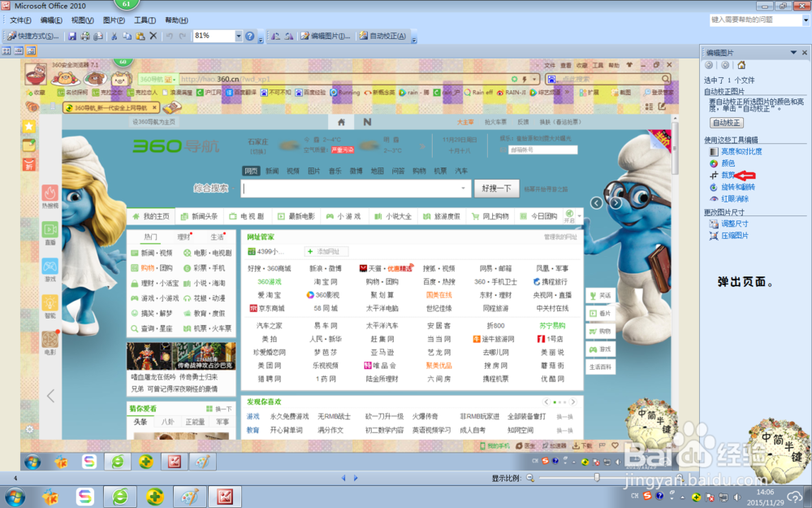Click 编辑图片 toolbar button
The height and width of the screenshot is (508, 812).
326,36
